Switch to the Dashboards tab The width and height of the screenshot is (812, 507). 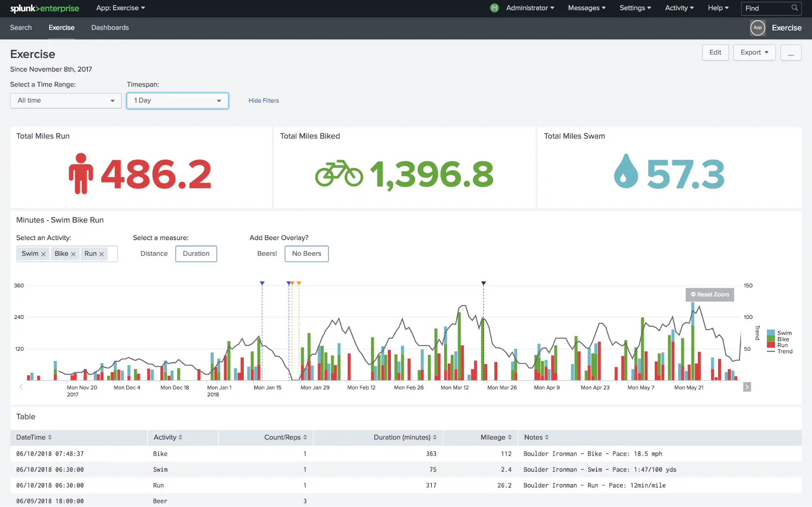tap(110, 28)
